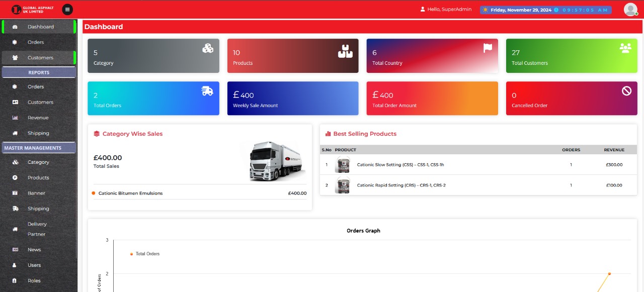Click the Cancelled Order ban icon
This screenshot has width=644, height=292.
tap(626, 91)
